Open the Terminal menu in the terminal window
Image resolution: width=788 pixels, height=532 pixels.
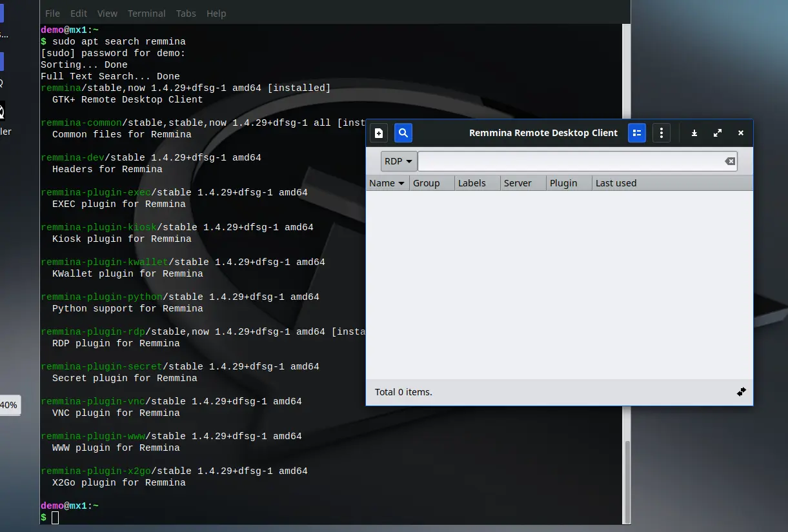click(x=146, y=14)
